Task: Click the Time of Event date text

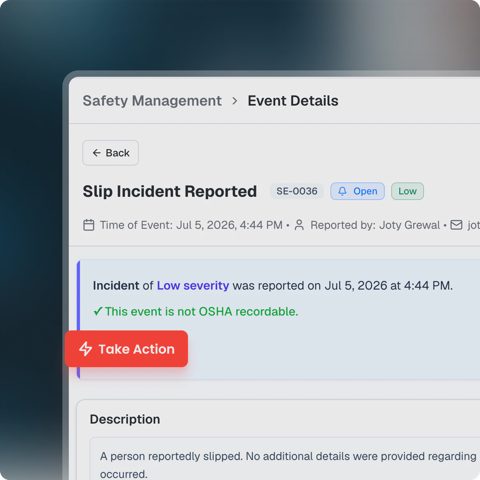Action: coord(191,225)
